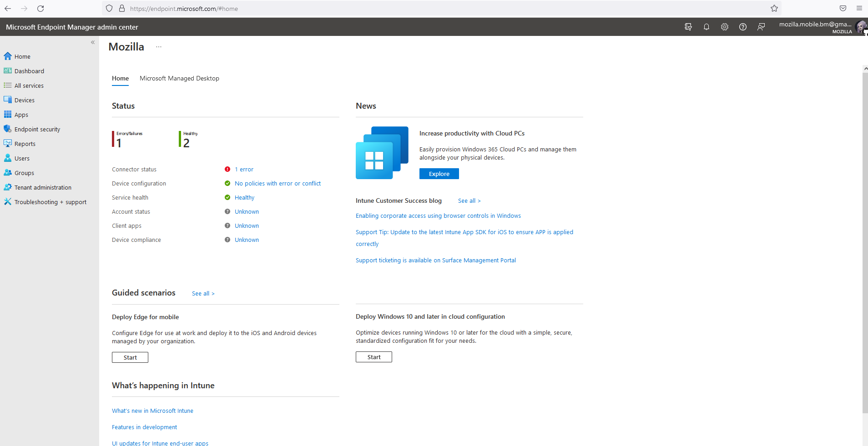Select Devices in the sidebar
The width and height of the screenshot is (868, 446).
pos(25,100)
